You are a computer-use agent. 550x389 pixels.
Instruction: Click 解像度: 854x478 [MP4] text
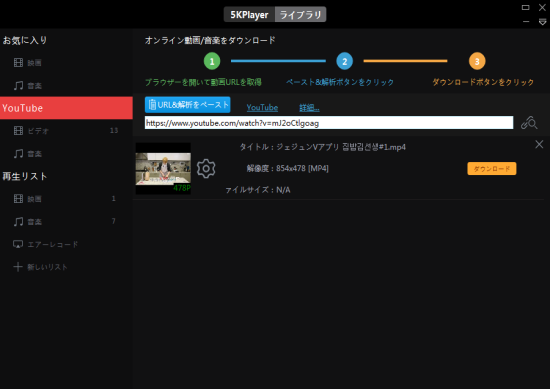pyautogui.click(x=288, y=168)
